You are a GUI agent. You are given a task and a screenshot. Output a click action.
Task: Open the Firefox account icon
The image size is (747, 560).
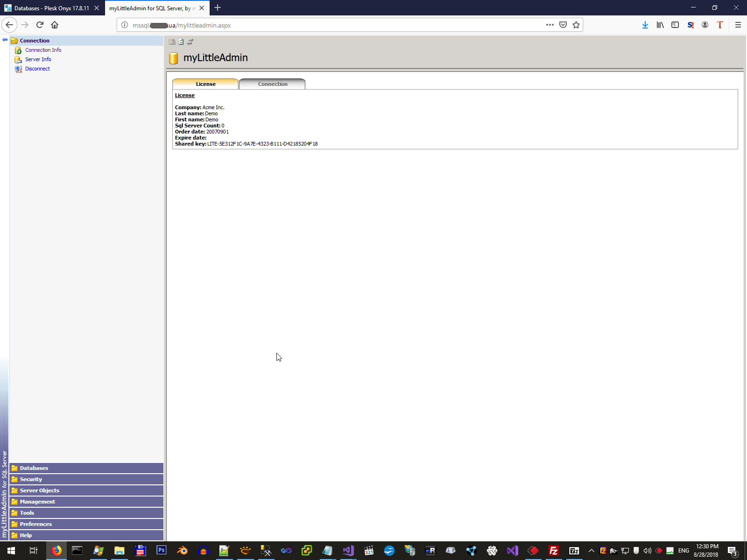tap(705, 25)
